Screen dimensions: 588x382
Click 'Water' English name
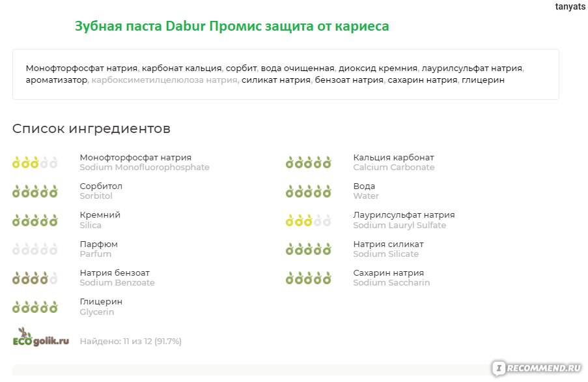coord(365,196)
